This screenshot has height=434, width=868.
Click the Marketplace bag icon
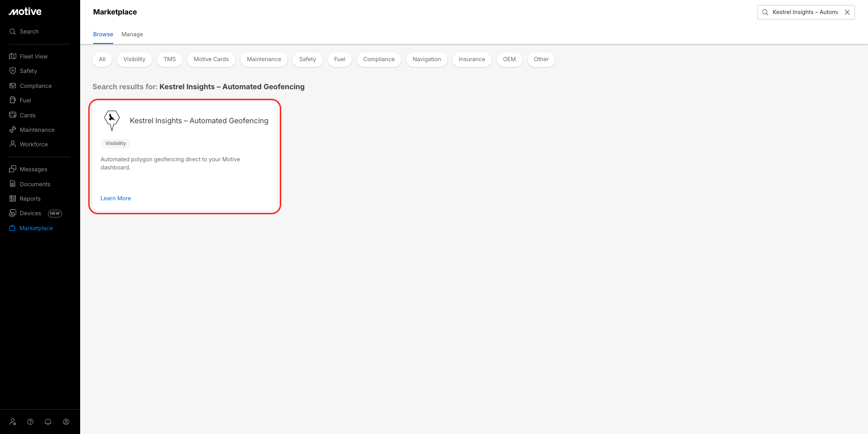pyautogui.click(x=13, y=228)
